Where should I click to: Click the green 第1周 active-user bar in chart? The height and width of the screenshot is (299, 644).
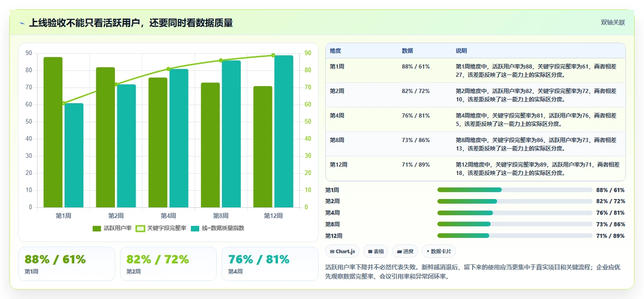coord(53,132)
